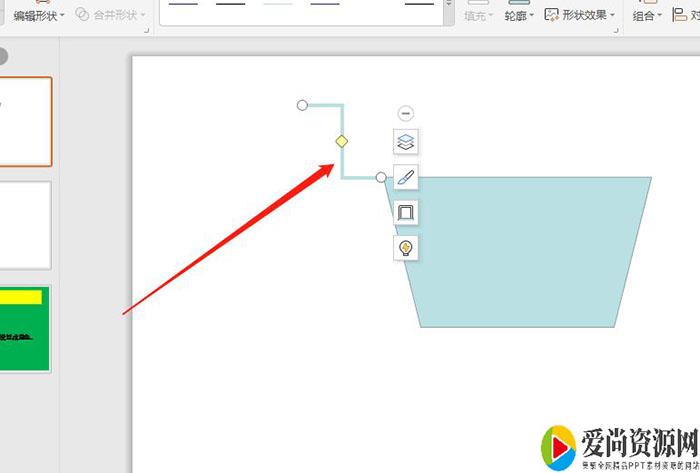
Task: Expand the 形状效果 dropdown menu
Action: pos(612,15)
